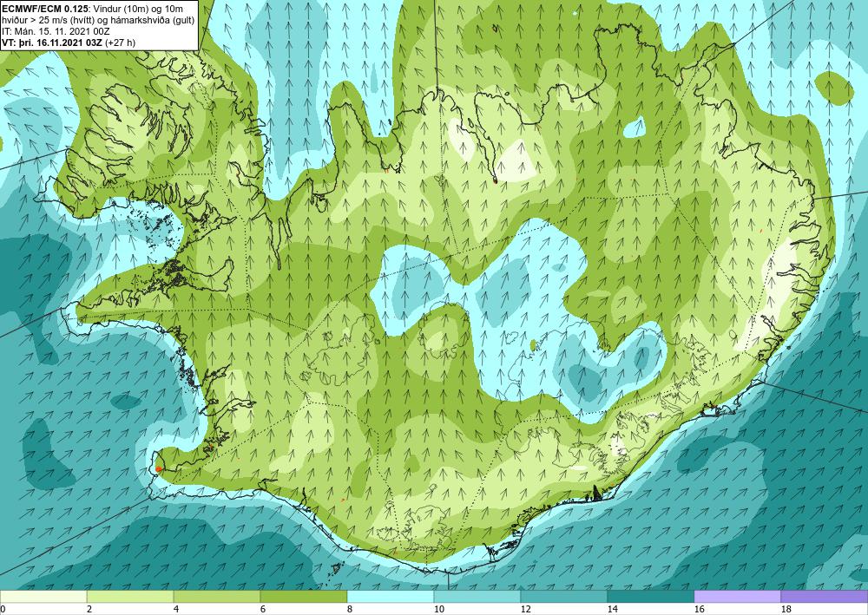Click the dark red marker at the northern fjord head
The height and width of the screenshot is (615, 868).
pos(495,180)
